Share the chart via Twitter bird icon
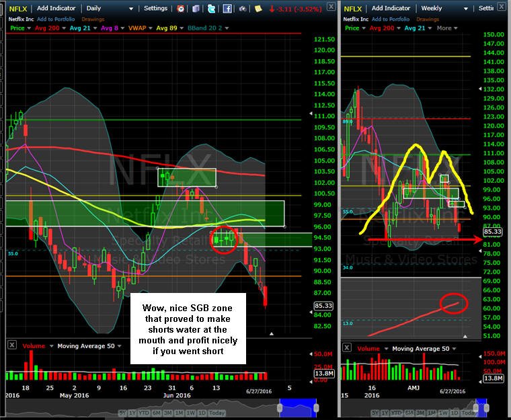Screen dimensions: 511x420 click(212, 9)
